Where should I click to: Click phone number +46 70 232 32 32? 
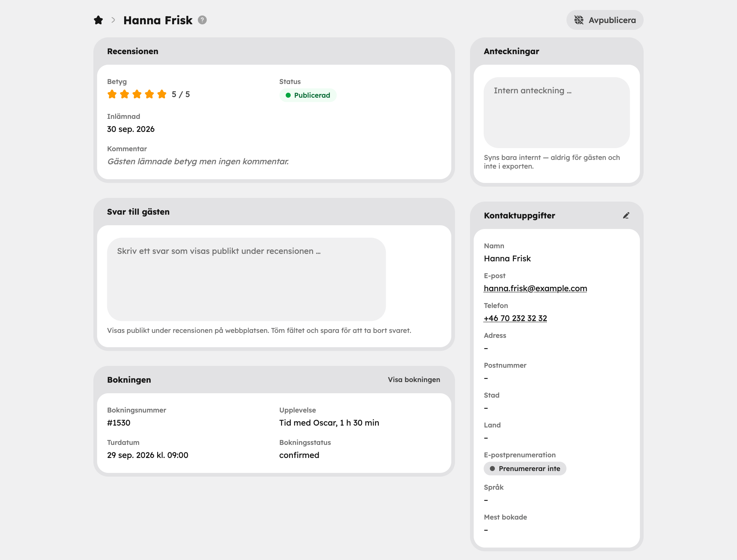(515, 318)
